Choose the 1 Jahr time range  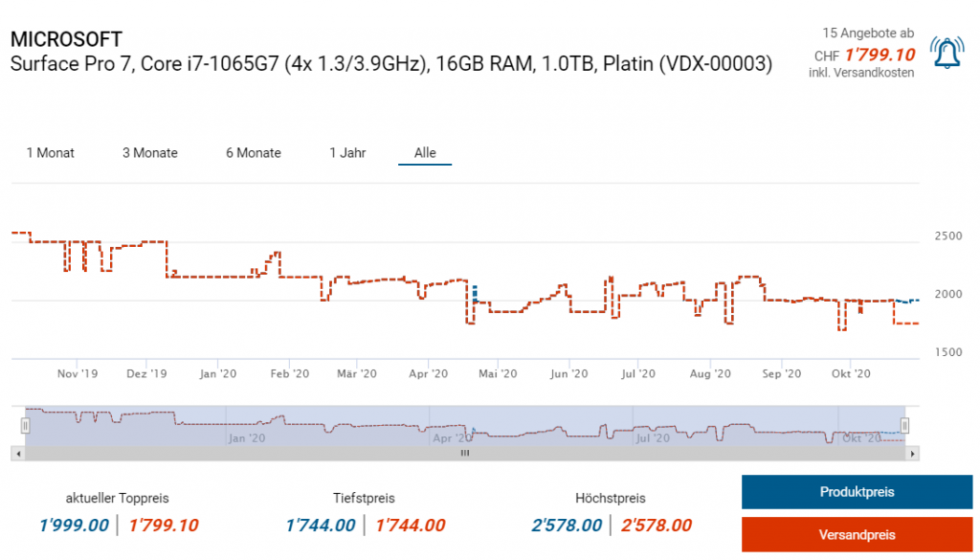[347, 153]
